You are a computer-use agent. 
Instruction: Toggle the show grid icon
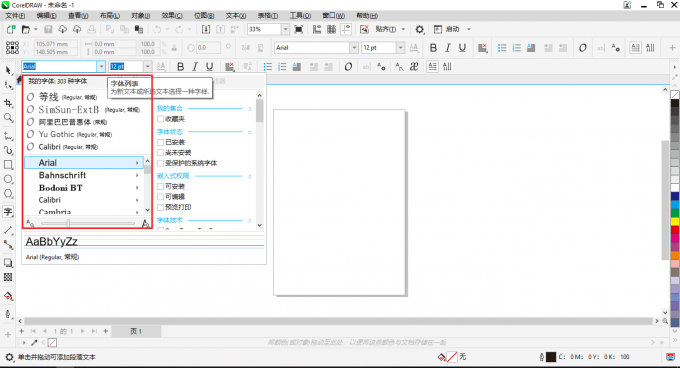point(331,29)
